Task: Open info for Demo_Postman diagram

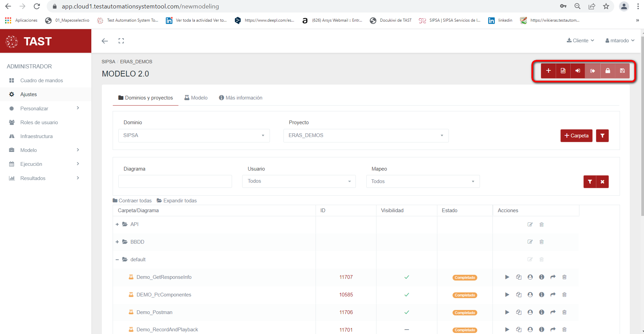Action: coord(542,312)
